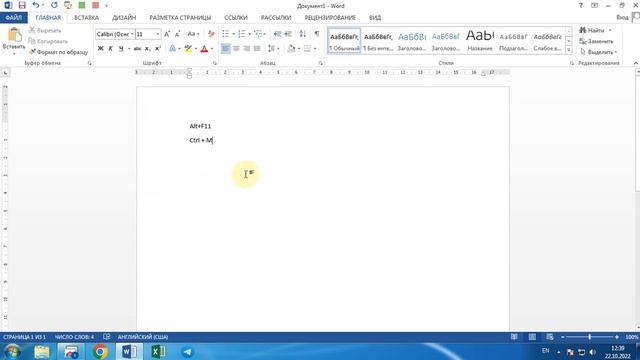This screenshot has width=640, height=360.
Task: Adjust the zoom slider
Action: [589, 337]
